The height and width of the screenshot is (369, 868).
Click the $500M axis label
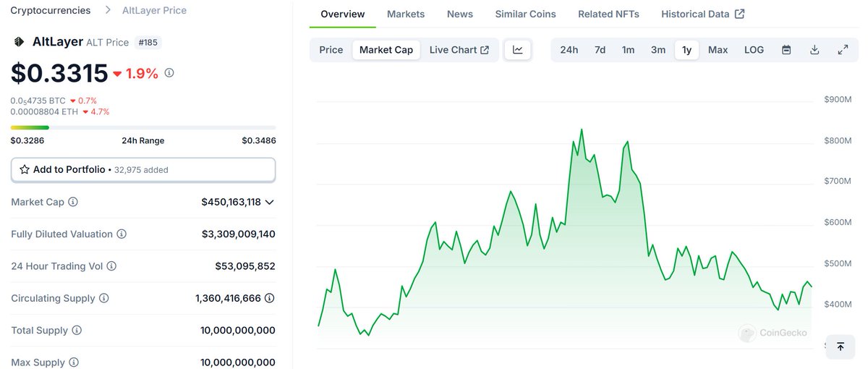tap(838, 263)
